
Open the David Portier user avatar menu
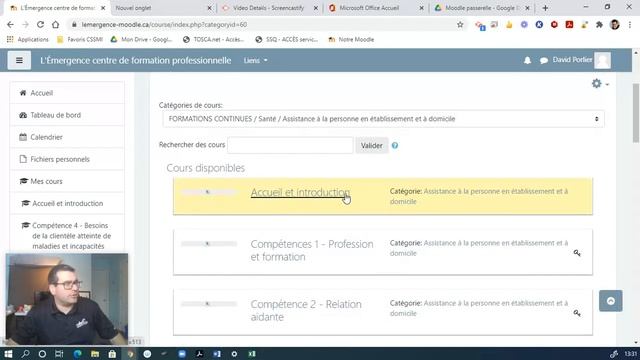click(x=602, y=60)
